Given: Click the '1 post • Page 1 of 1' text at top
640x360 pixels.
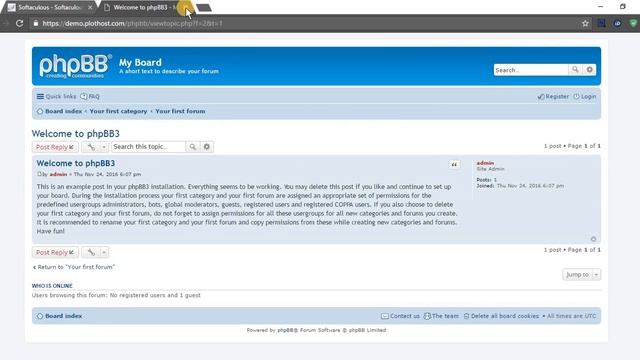Looking at the screenshot, I should [x=572, y=146].
